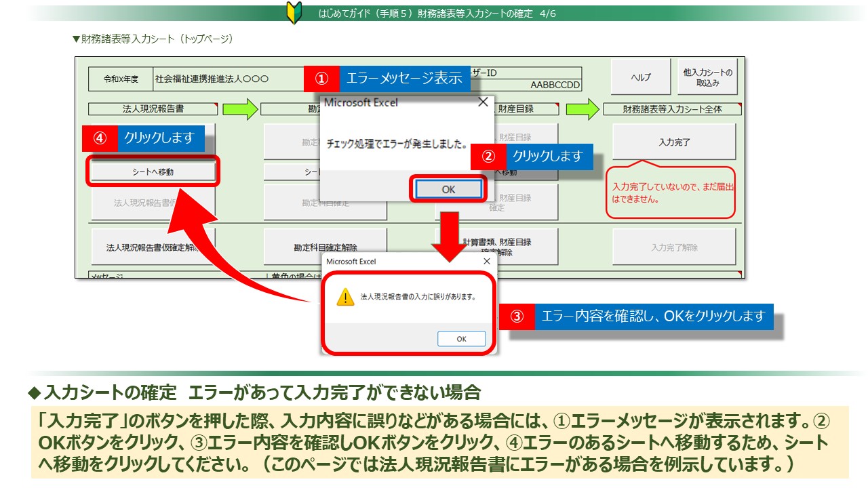Image resolution: width=868 pixels, height=488 pixels.
Task: Click the 他入力シートの取込み button
Action: tap(707, 77)
